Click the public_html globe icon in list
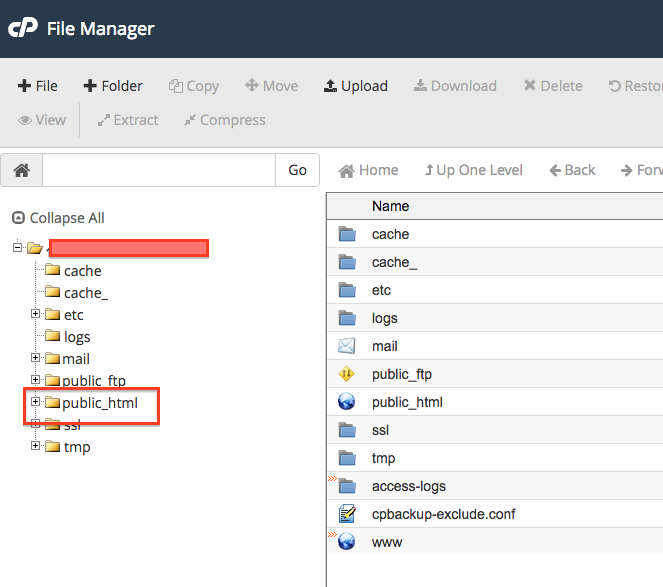Viewport: 663px width, 587px height. click(x=347, y=402)
